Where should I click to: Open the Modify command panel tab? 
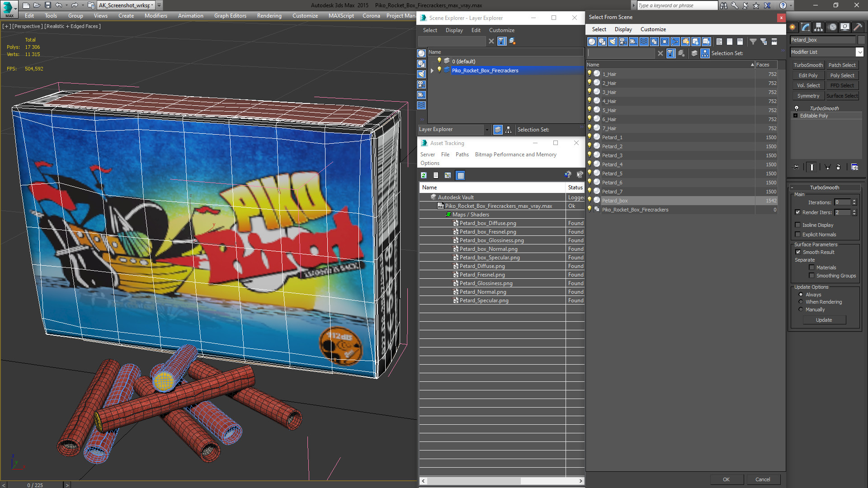(x=806, y=27)
